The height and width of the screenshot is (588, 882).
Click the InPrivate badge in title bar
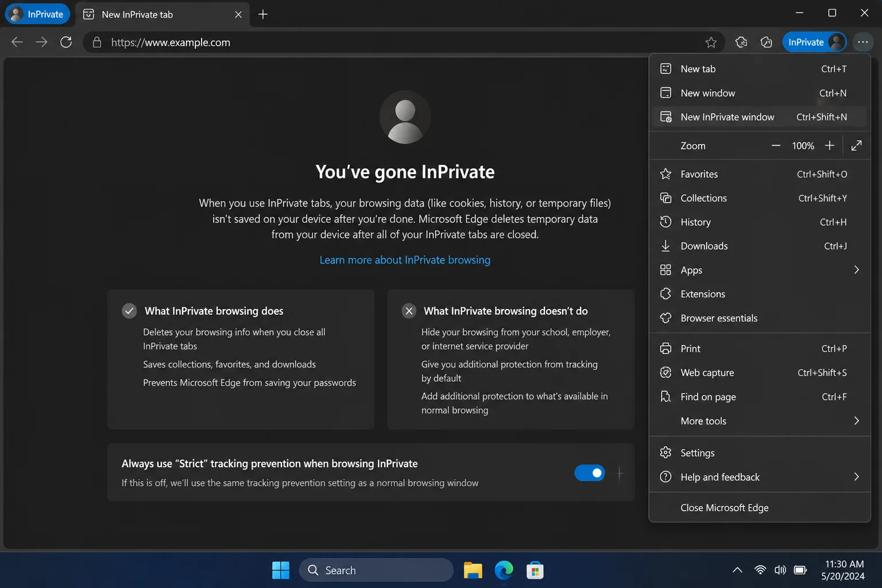pos(37,14)
